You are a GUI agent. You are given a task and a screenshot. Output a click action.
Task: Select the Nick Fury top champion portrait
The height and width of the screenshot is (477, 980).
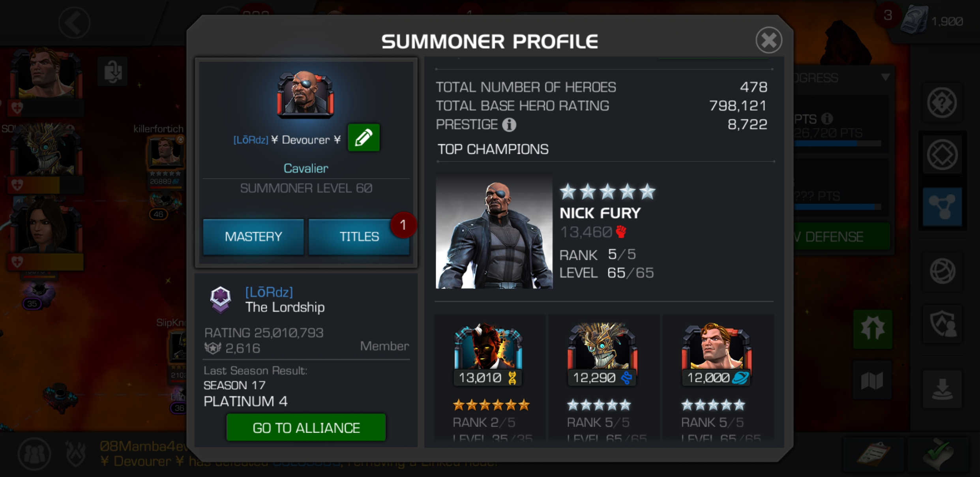(x=494, y=231)
